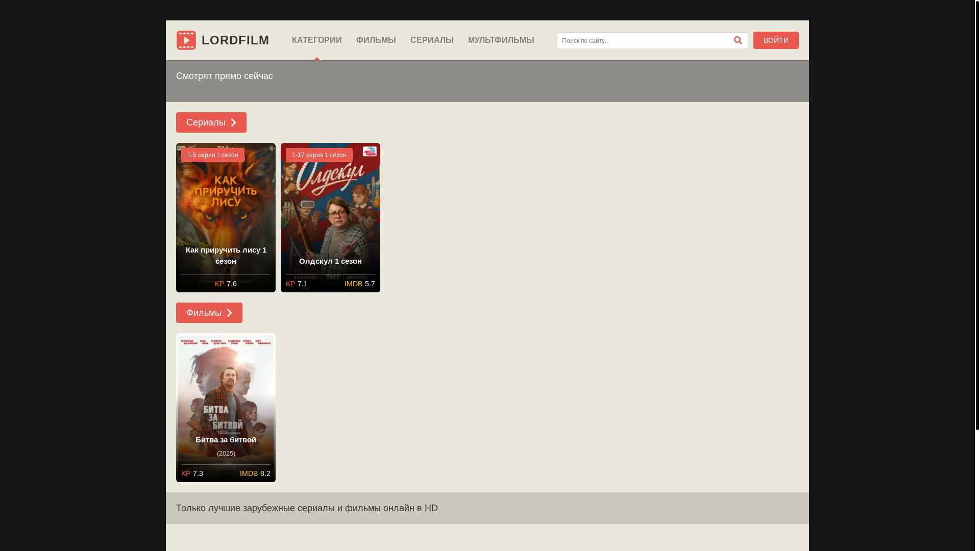980x551 pixels.
Task: Click the (2025) year label
Action: coord(226,454)
